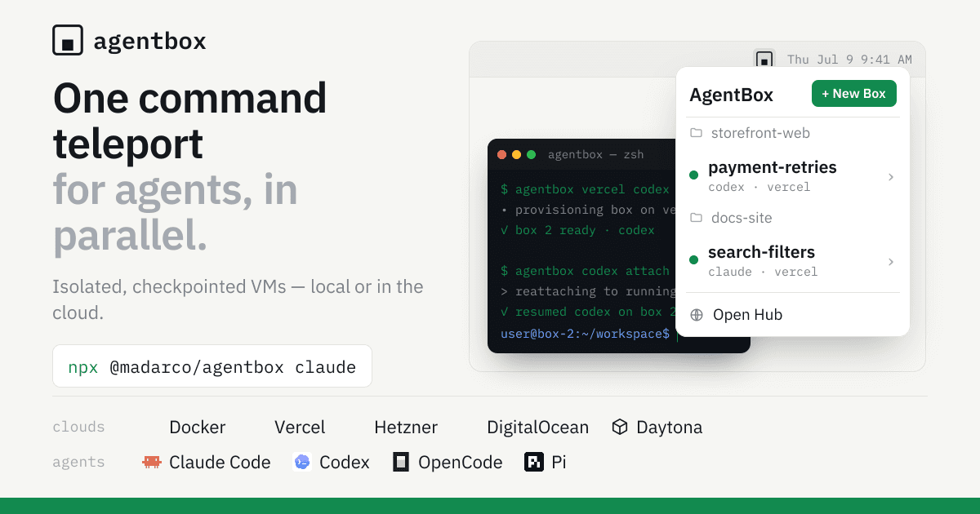Close the terminal with red dot
The height and width of the screenshot is (514, 980).
pos(502,154)
